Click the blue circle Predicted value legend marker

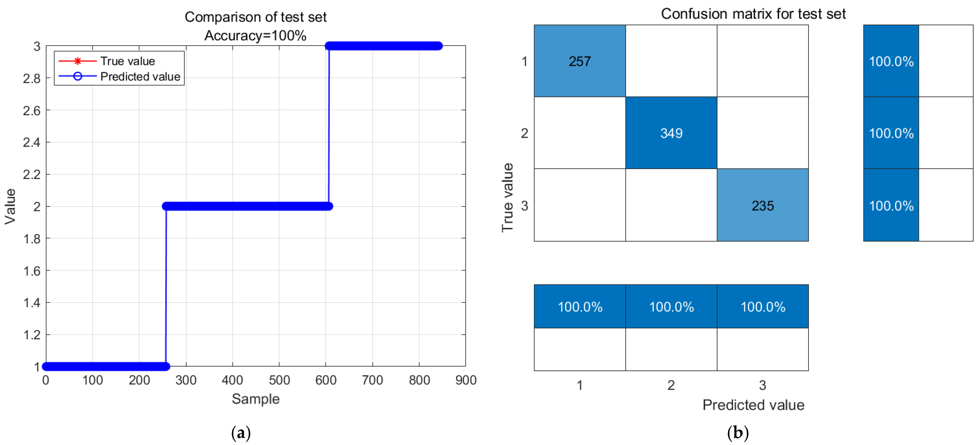78,77
